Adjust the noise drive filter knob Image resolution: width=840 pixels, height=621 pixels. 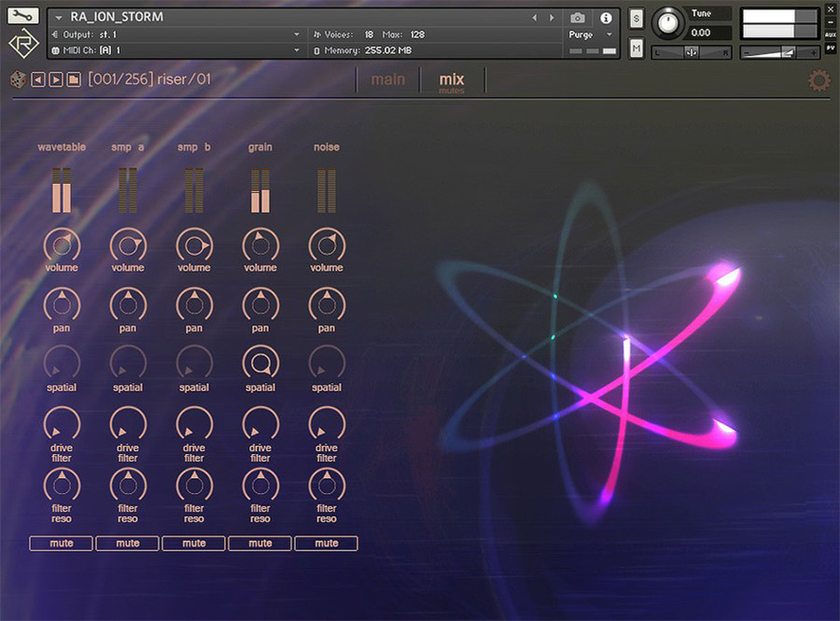[327, 425]
